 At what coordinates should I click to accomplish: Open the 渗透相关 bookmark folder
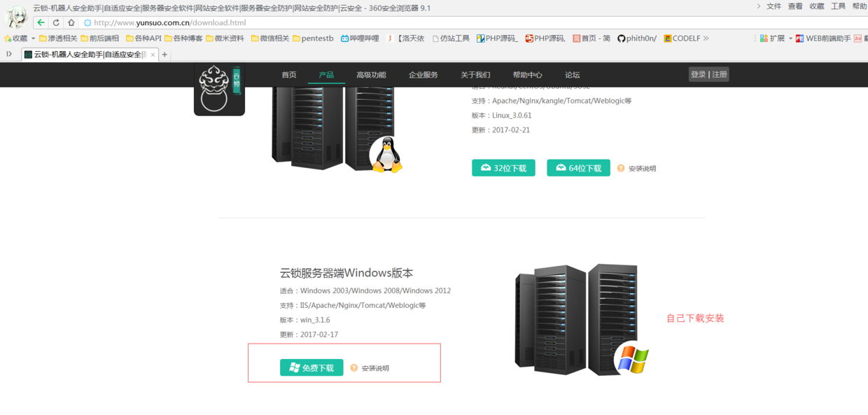tap(58, 38)
